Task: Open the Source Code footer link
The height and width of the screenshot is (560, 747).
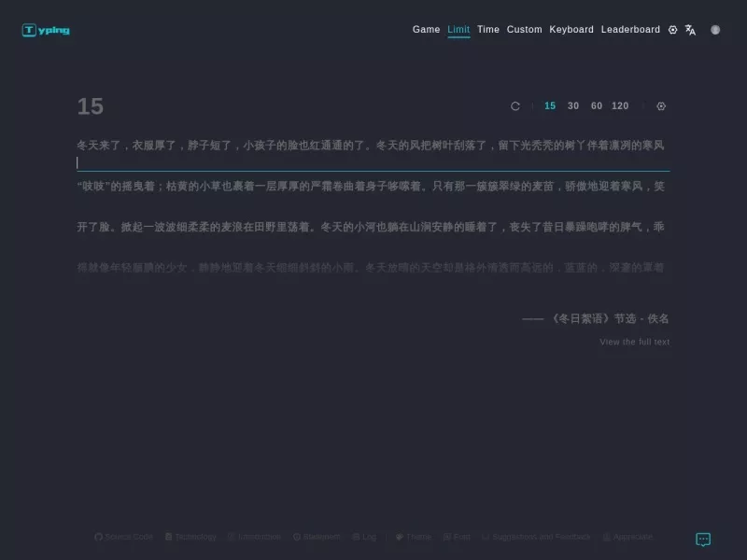Action: pyautogui.click(x=123, y=537)
